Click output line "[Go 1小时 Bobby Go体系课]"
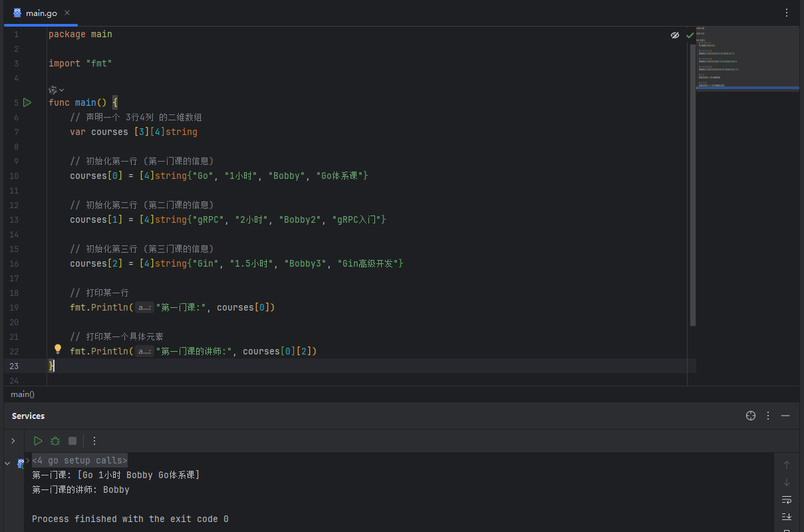This screenshot has width=804, height=532. [x=138, y=475]
